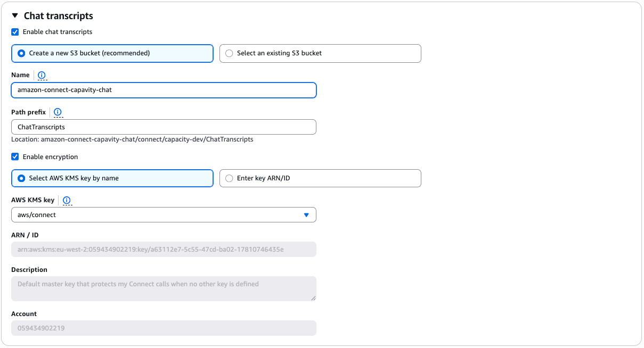Click the greyed ARN / ID field
The height and width of the screenshot is (348, 644).
[164, 249]
